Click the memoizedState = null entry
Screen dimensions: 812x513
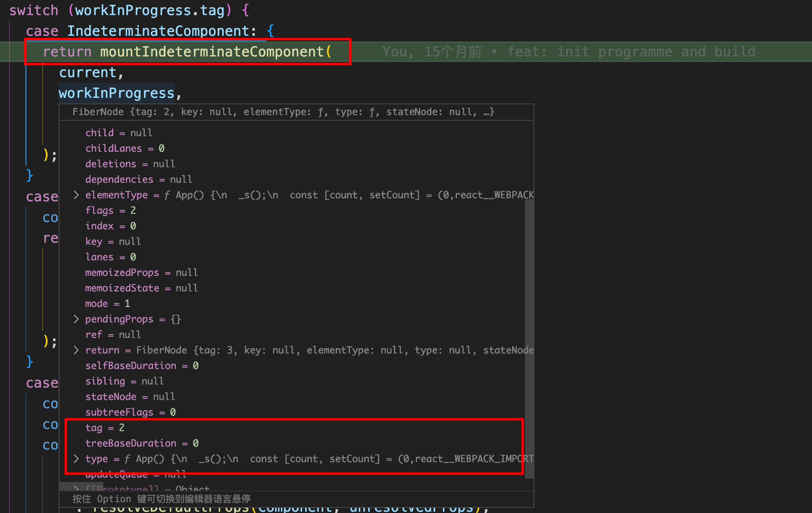[141, 288]
